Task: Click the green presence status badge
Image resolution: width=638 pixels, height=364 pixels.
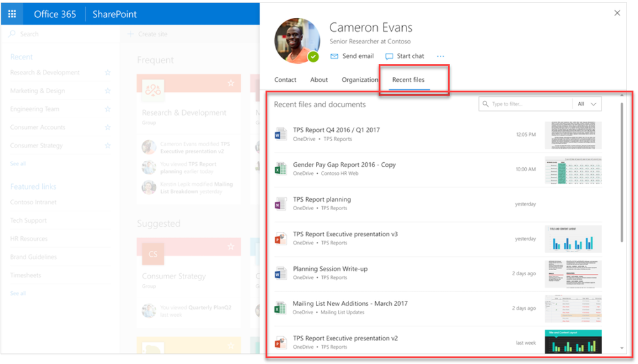Action: [313, 56]
